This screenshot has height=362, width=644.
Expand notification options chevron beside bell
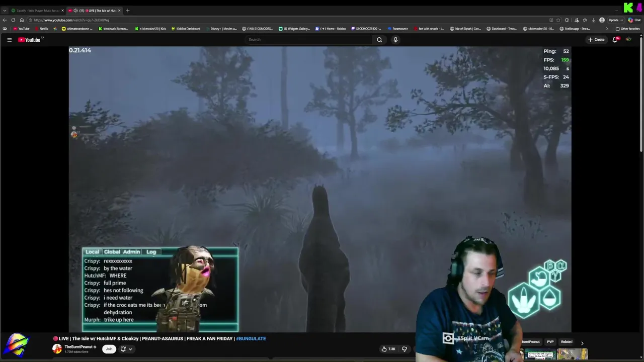coord(130,349)
